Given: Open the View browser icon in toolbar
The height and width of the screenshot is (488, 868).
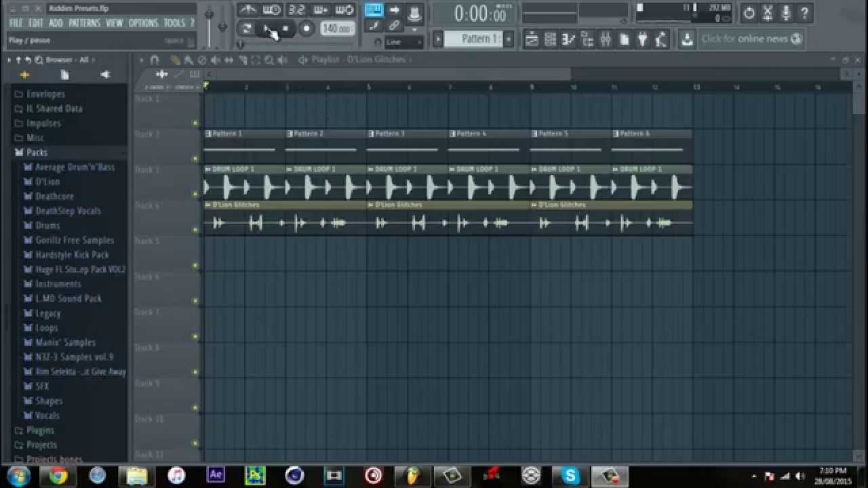Looking at the screenshot, I should pyautogui.click(x=587, y=39).
